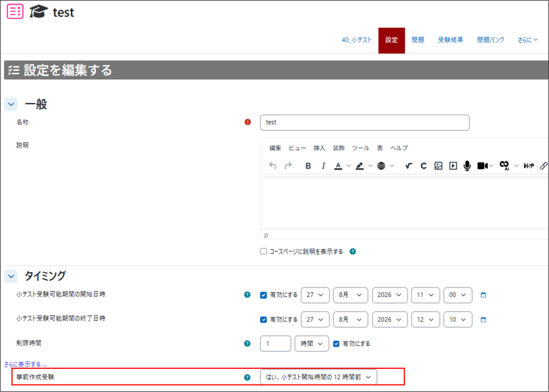Screen dimensions: 549x392
Task: Open text color dropdown arrow
Action: click(348, 166)
